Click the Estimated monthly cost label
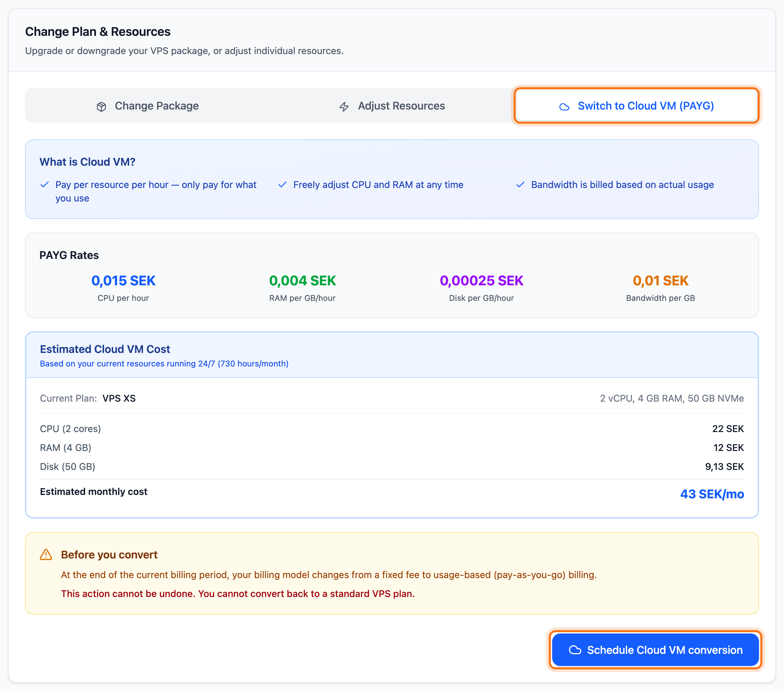The image size is (784, 691). click(x=94, y=492)
